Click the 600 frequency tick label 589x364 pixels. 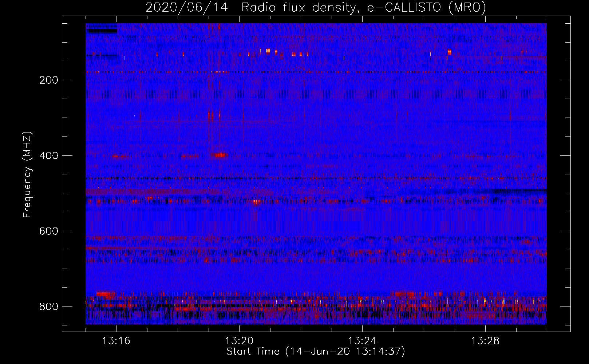pyautogui.click(x=49, y=232)
